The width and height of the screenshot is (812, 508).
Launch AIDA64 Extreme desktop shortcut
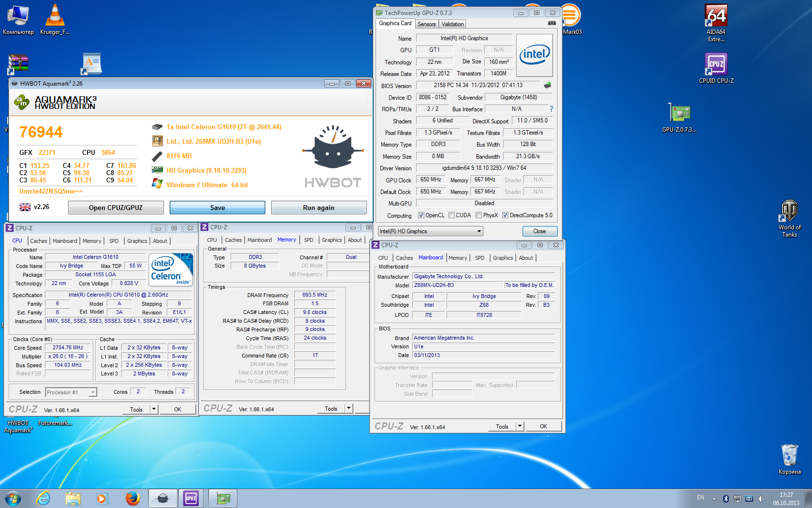click(716, 23)
